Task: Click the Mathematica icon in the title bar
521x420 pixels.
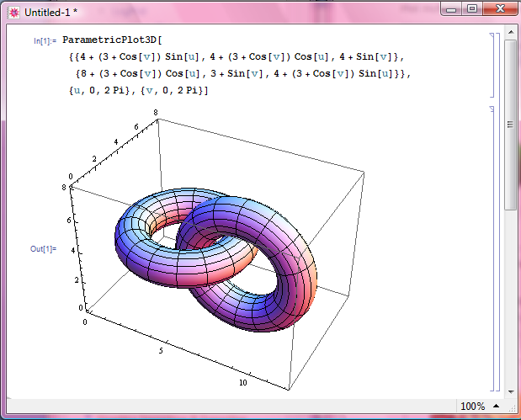Action: [x=14, y=13]
